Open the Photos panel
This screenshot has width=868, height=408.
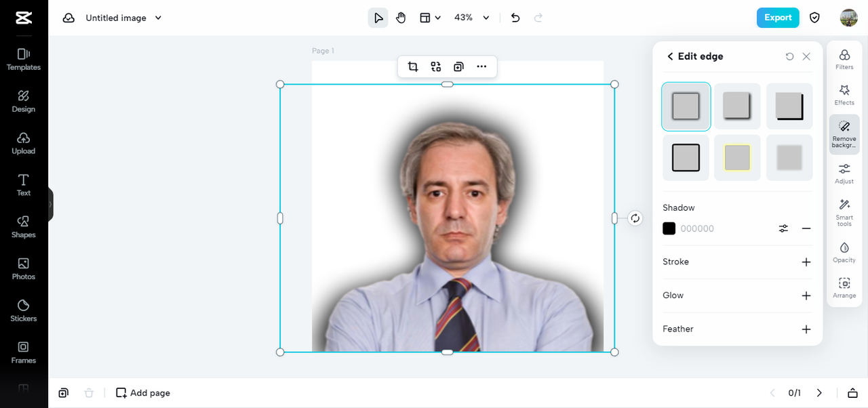[24, 269]
